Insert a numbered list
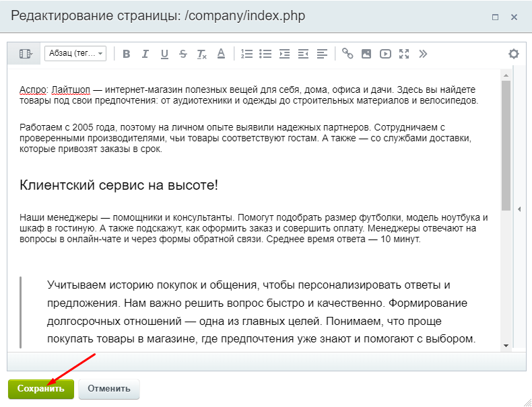Screen dimensions: 532x407 tap(246, 54)
